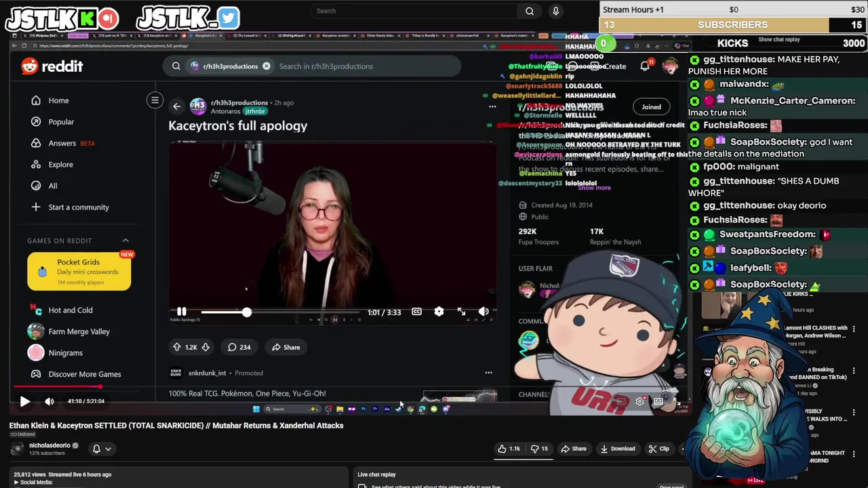Like the YouTube video (1.1k)
The height and width of the screenshot is (488, 868).
(x=509, y=449)
